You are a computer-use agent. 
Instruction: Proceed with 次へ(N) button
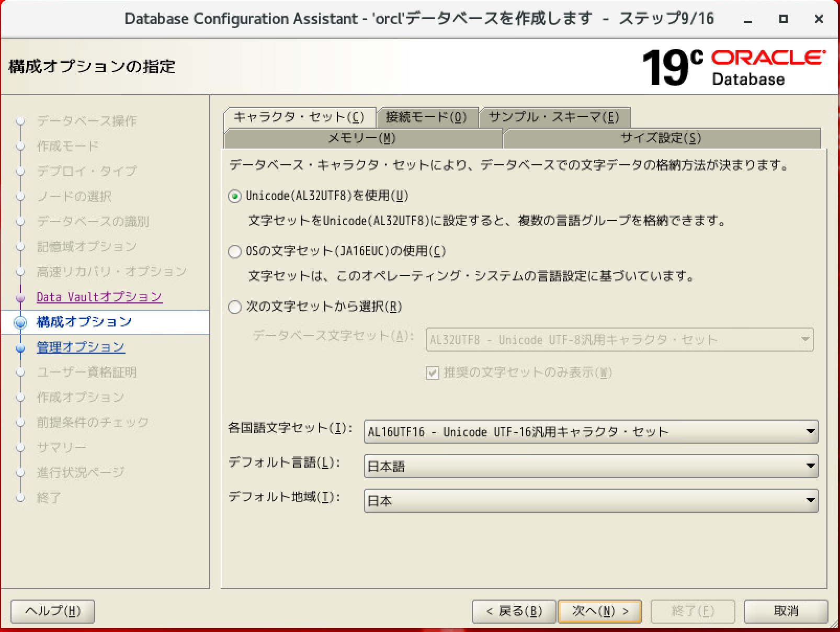click(x=600, y=611)
